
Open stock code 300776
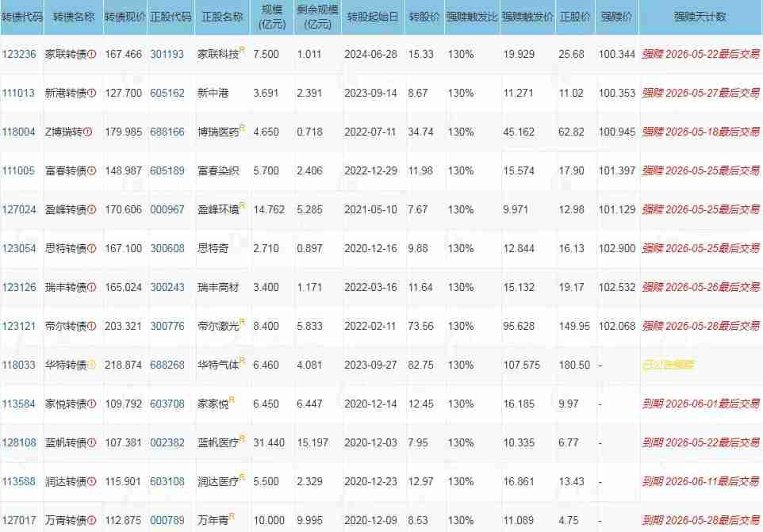(167, 327)
